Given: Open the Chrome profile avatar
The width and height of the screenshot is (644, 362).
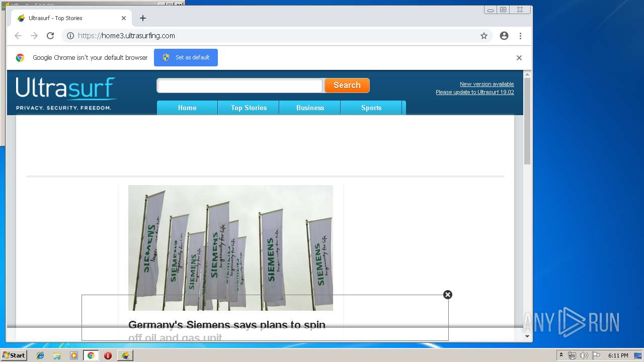Looking at the screenshot, I should click(504, 36).
